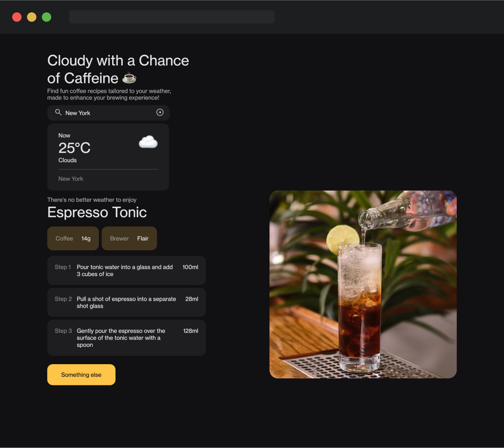Image resolution: width=504 pixels, height=448 pixels.
Task: Click the yellow minimize window button
Action: coord(32,17)
